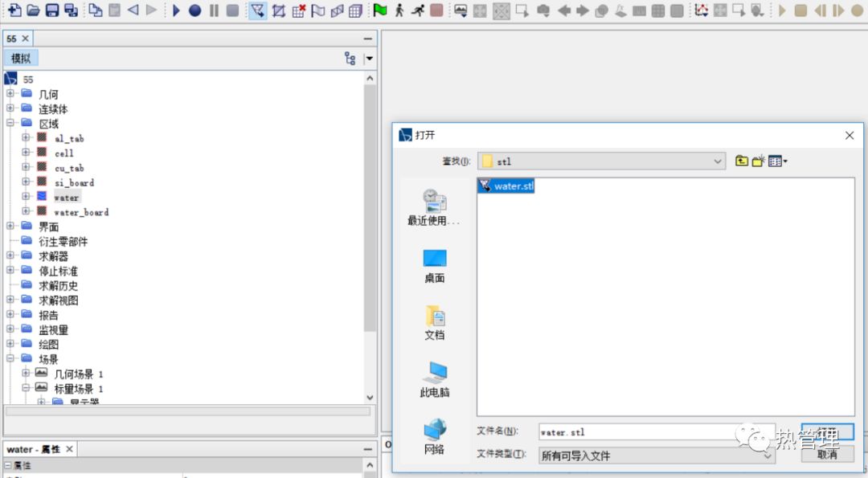Collapse the 属性 section in properties panel
Screen dimensions: 868x478
pyautogui.click(x=8, y=465)
